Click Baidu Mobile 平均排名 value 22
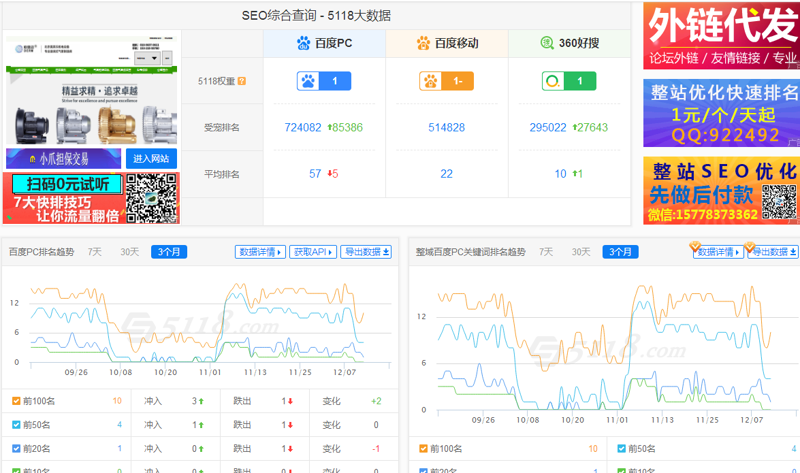 446,174
